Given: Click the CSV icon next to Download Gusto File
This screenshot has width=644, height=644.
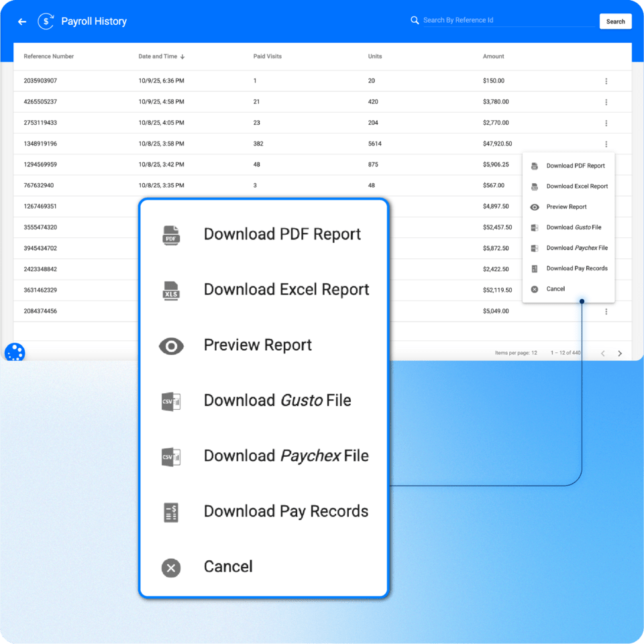Looking at the screenshot, I should tap(171, 401).
